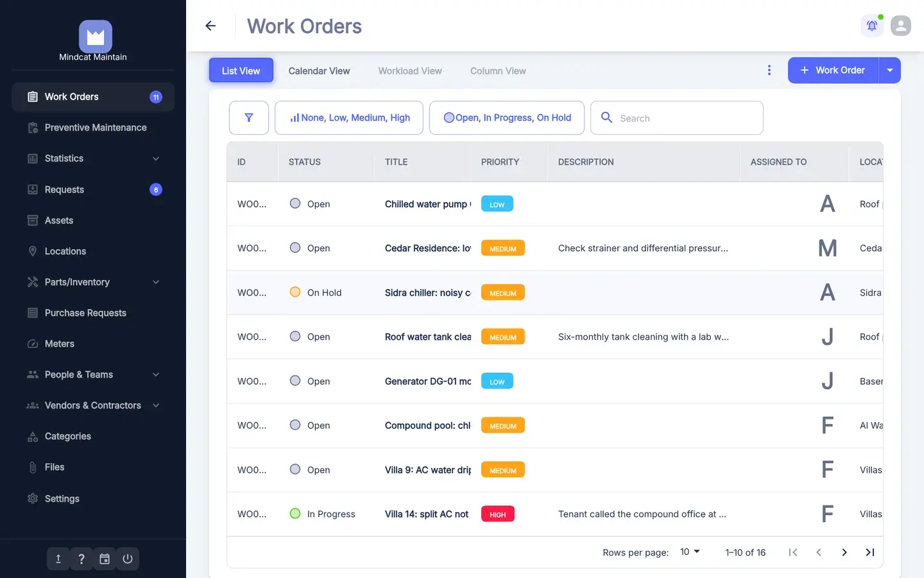Open the three-dot more options menu
924x578 pixels.
[x=769, y=70]
